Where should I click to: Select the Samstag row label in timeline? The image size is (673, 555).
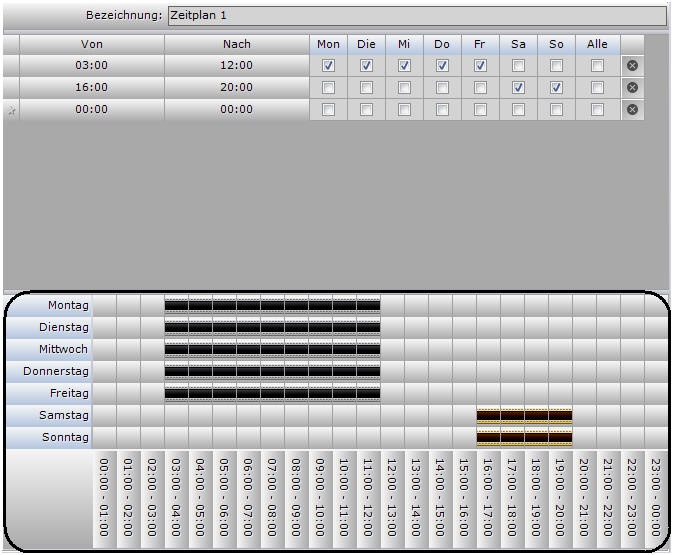50,415
